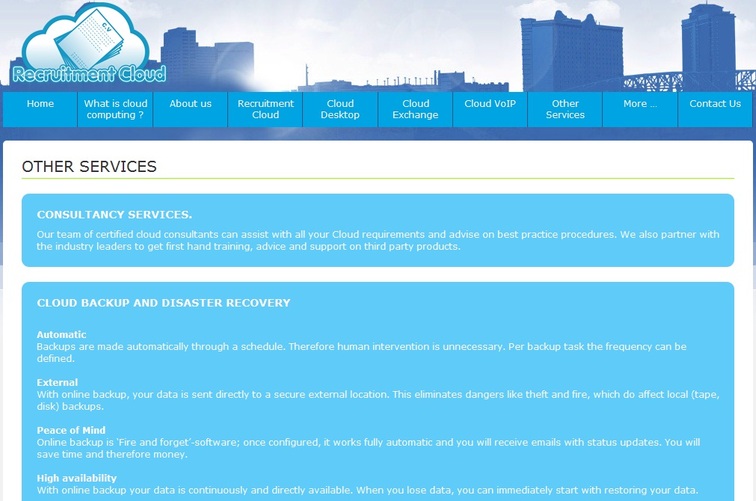Click text about secure external location
Screen dimensions: 756x501
pyautogui.click(x=378, y=400)
